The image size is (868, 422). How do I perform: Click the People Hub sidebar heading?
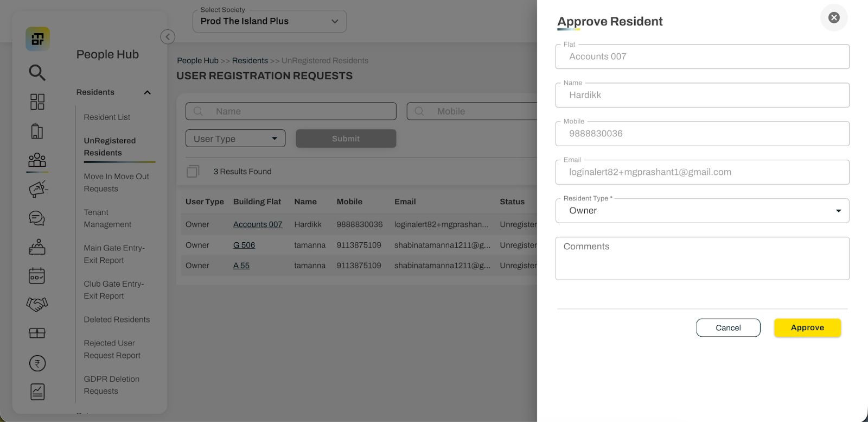[107, 54]
